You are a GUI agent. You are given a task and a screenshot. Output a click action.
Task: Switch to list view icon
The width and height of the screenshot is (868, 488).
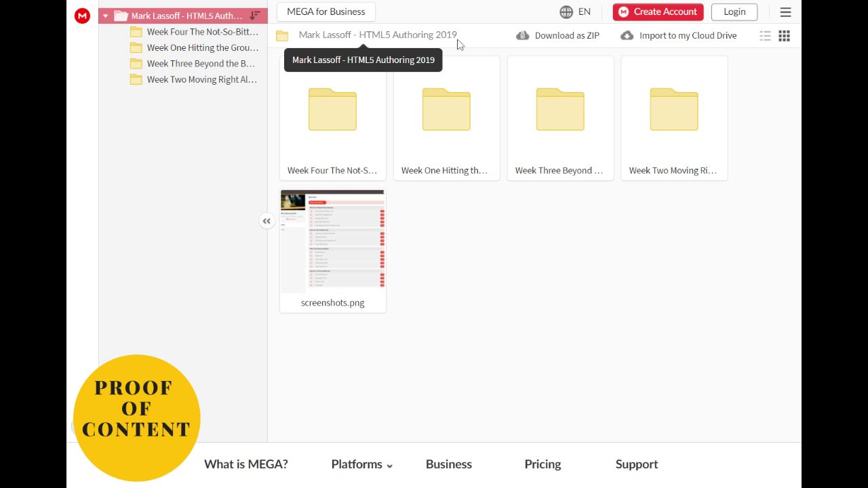[x=765, y=36]
